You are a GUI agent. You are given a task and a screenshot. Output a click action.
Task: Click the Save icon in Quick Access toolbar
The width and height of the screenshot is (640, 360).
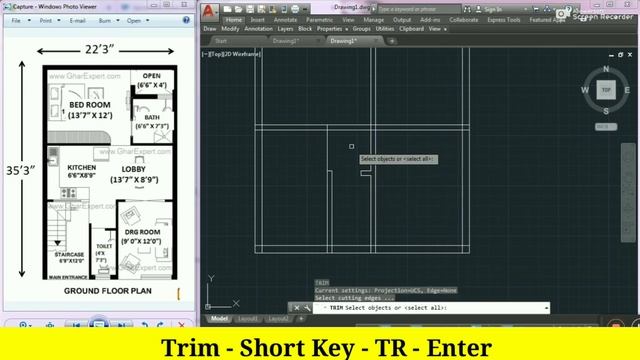pos(250,9)
